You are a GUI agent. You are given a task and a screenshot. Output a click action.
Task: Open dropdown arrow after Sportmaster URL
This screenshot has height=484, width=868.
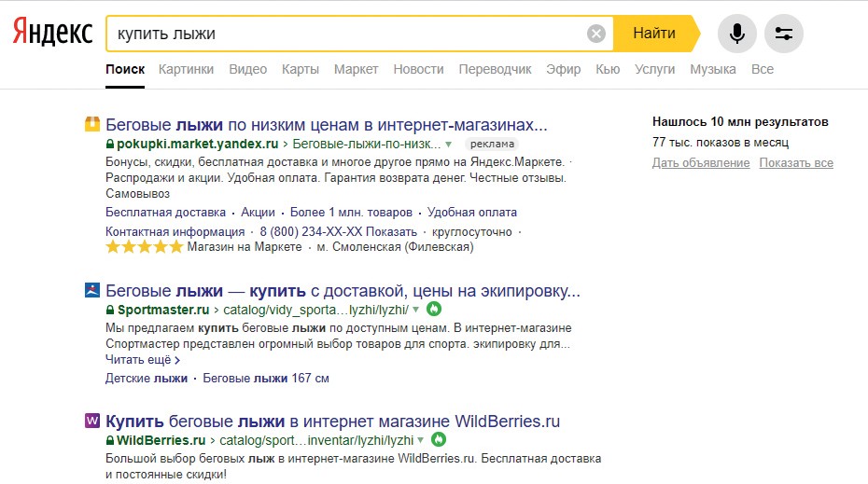pos(416,310)
